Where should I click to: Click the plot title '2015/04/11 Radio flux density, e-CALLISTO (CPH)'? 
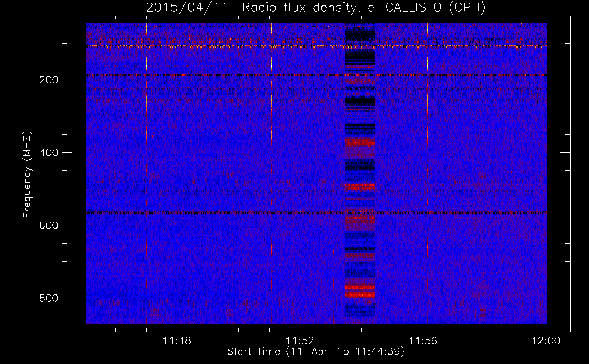[x=316, y=7]
